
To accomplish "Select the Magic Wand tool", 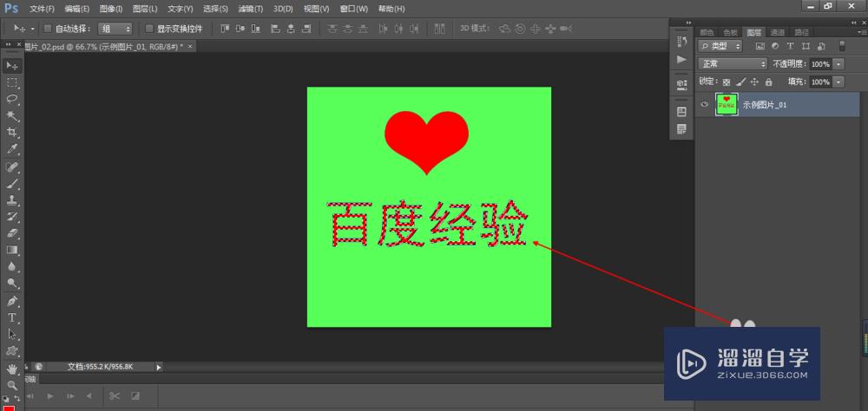I will 11,115.
